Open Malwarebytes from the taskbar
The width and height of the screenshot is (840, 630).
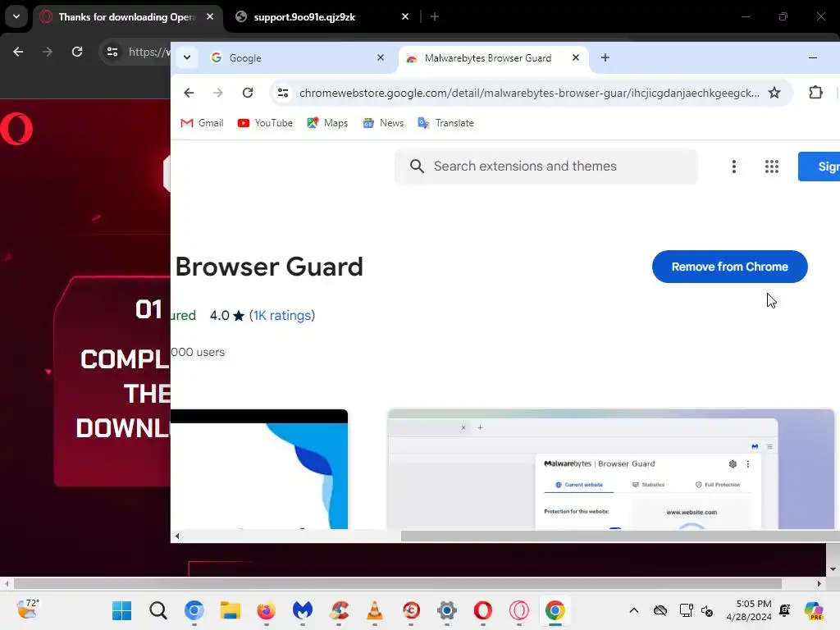pos(303,610)
